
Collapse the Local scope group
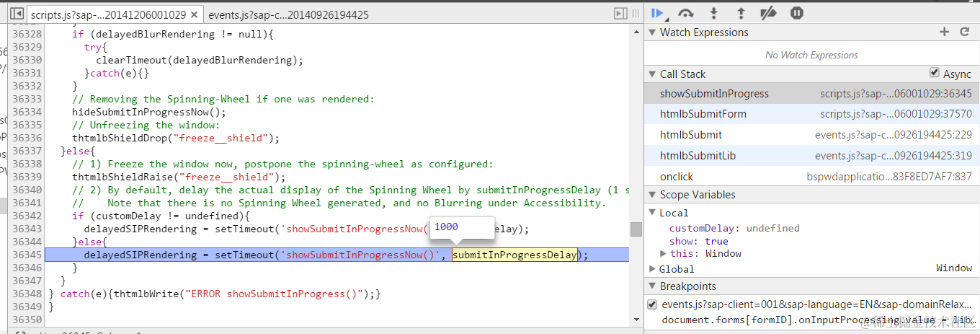652,213
